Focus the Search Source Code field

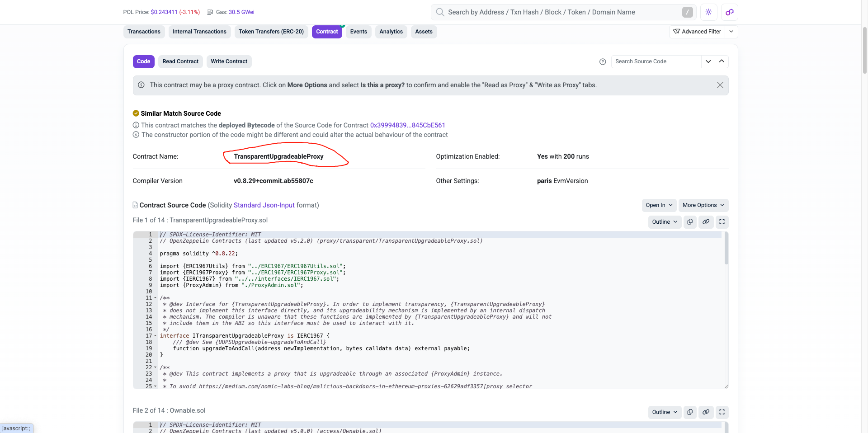click(x=656, y=61)
